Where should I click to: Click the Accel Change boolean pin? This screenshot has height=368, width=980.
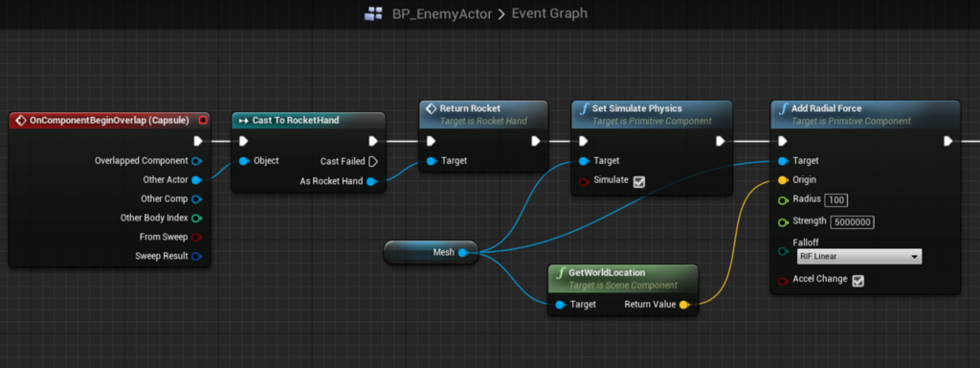tap(783, 281)
